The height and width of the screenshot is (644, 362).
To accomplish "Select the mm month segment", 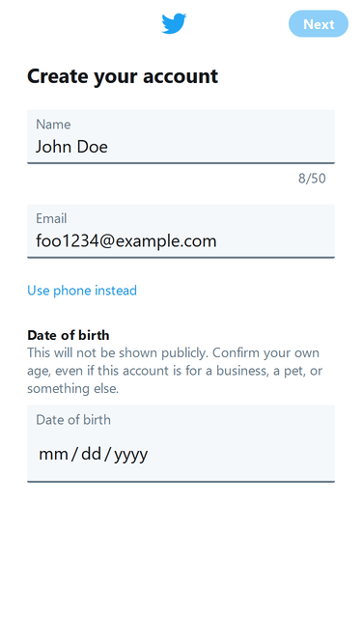I will click(x=53, y=454).
